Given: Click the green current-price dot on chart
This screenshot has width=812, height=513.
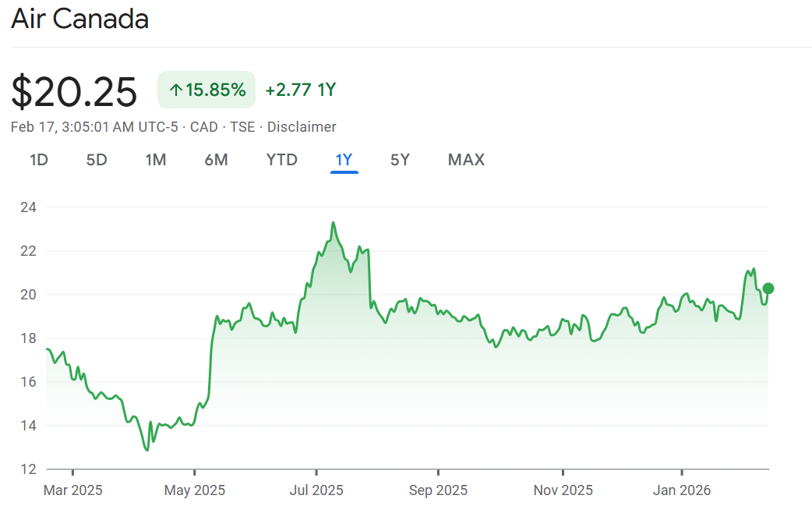Looking at the screenshot, I should click(768, 288).
